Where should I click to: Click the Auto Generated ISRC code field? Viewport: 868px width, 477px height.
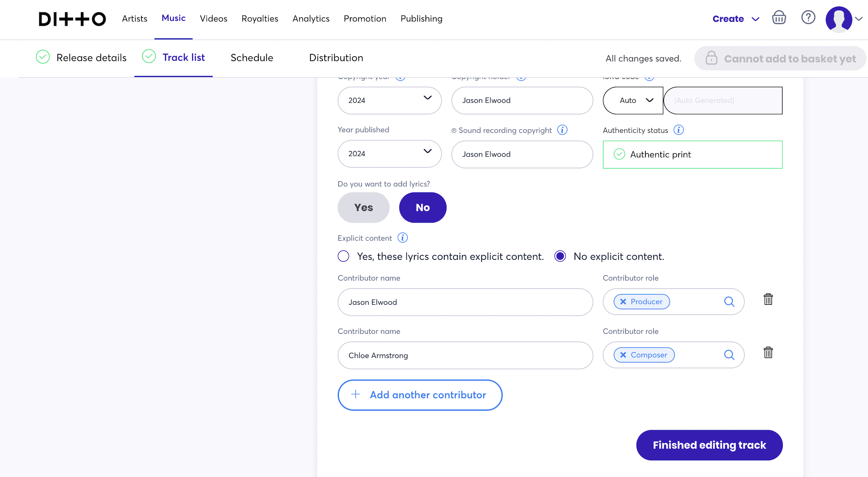723,101
